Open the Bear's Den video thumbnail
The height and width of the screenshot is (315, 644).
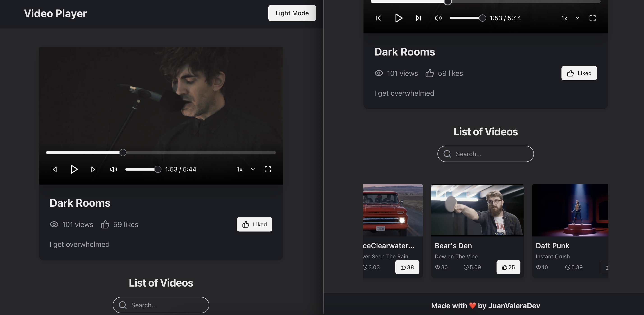pyautogui.click(x=478, y=210)
